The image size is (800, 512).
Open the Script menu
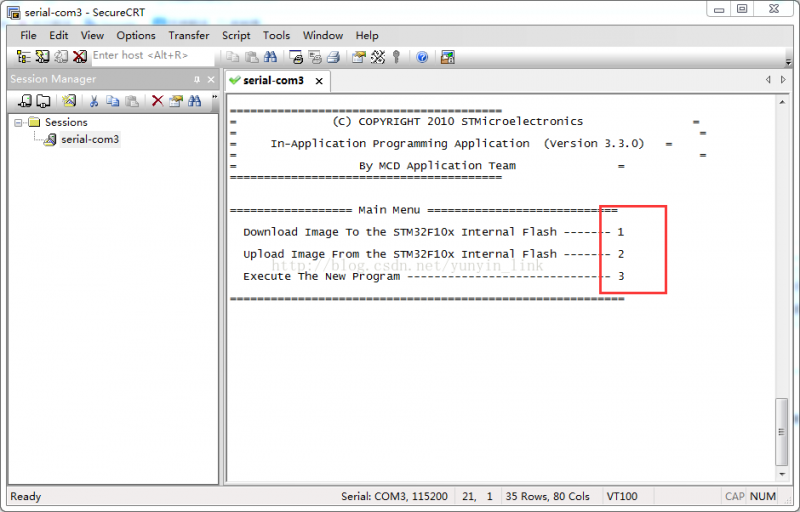click(236, 35)
